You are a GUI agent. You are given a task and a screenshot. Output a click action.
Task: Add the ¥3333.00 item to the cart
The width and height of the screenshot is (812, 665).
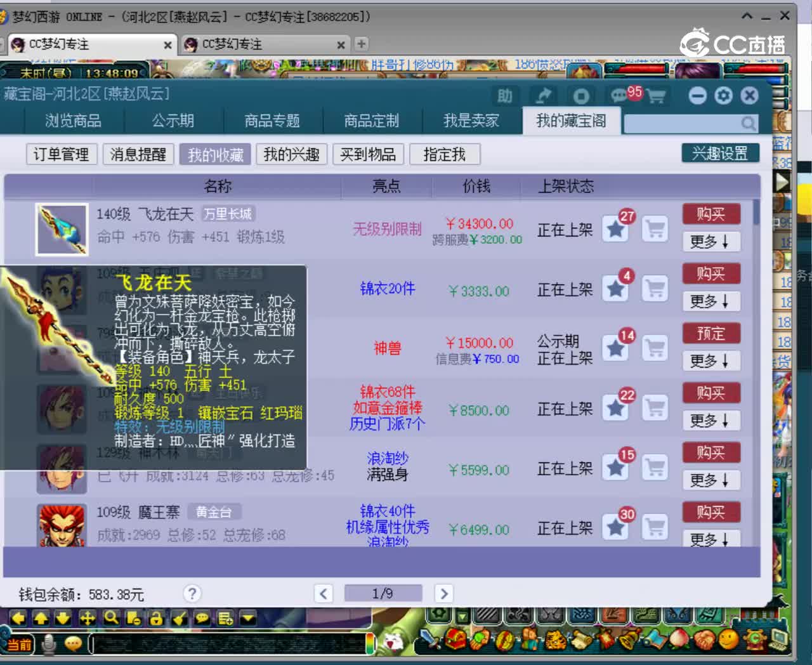(655, 288)
